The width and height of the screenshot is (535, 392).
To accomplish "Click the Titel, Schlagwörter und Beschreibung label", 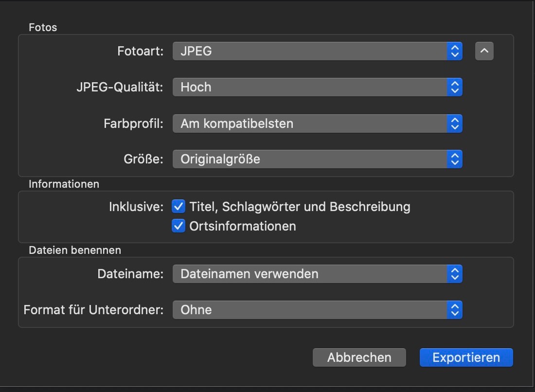I will (300, 207).
